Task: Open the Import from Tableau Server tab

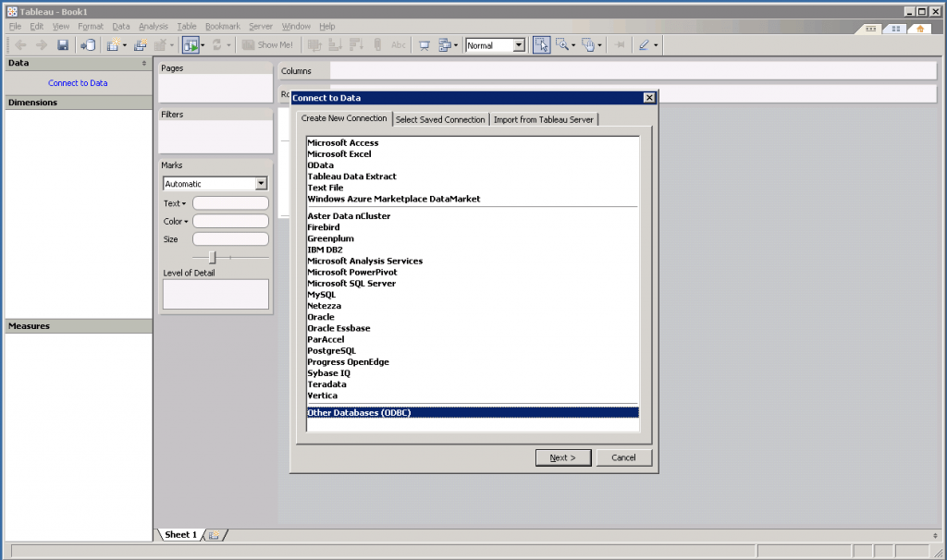Action: (544, 119)
